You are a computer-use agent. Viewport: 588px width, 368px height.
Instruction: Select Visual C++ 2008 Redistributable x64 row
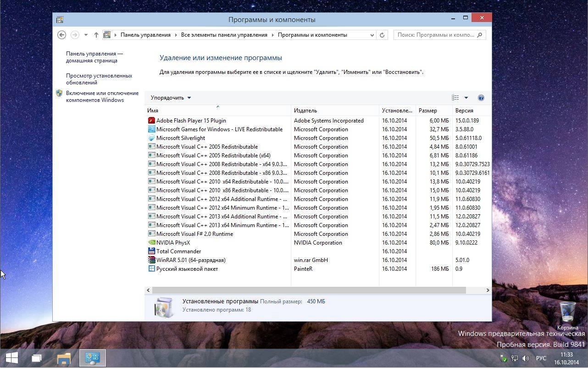click(319, 164)
